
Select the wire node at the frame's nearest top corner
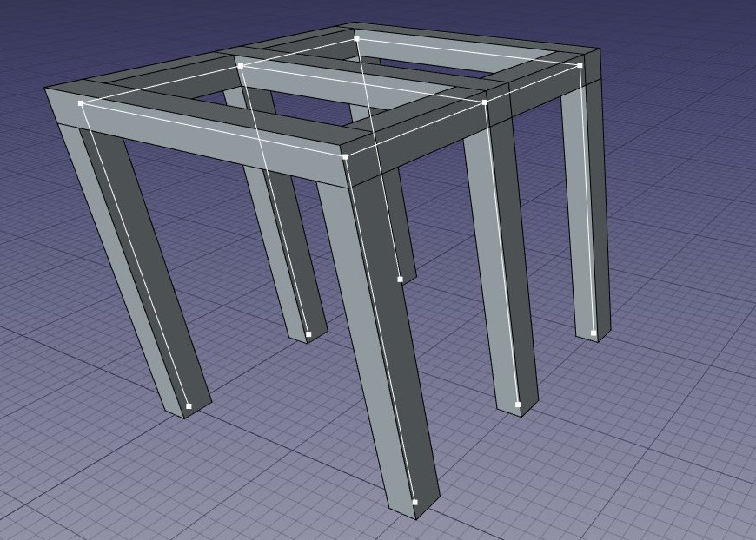(x=345, y=157)
